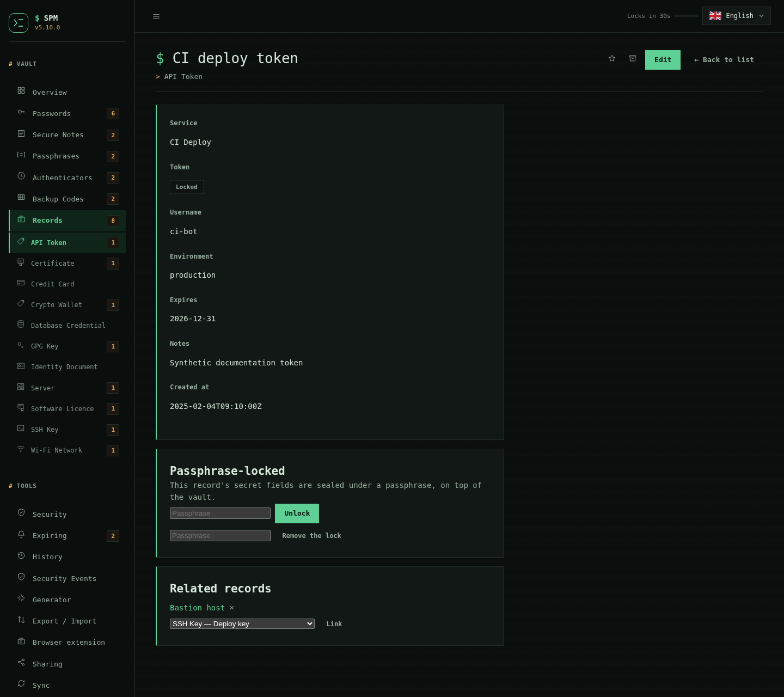Image resolution: width=784 pixels, height=697 pixels.
Task: Click the Unlock button
Action: (x=297, y=513)
